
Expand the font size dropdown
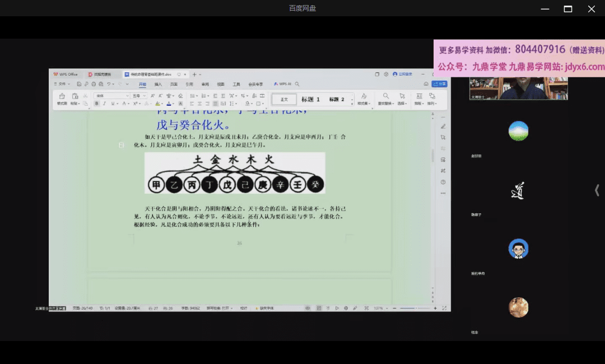point(143,95)
